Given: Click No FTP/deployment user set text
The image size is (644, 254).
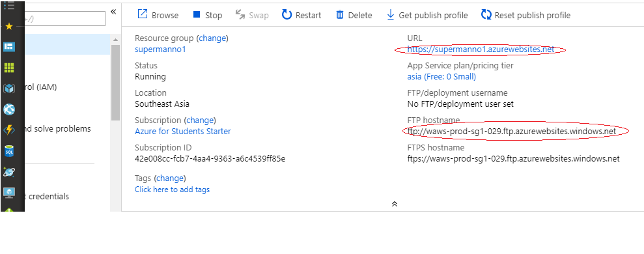Looking at the screenshot, I should click(460, 104).
